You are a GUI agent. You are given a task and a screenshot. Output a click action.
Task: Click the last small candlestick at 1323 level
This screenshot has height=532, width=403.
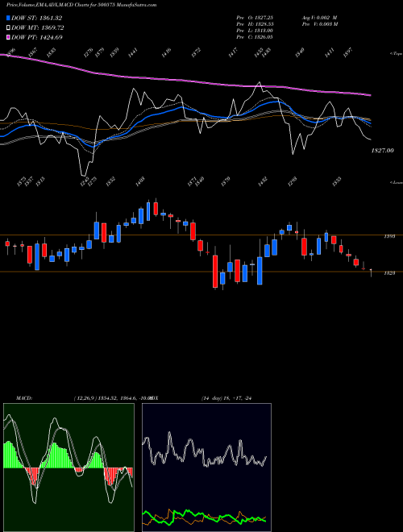click(x=371, y=272)
